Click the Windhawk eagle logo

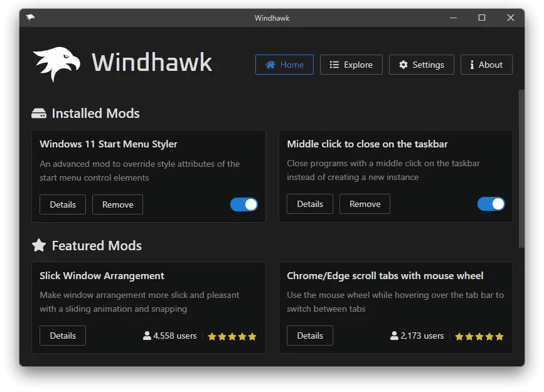pyautogui.click(x=56, y=64)
